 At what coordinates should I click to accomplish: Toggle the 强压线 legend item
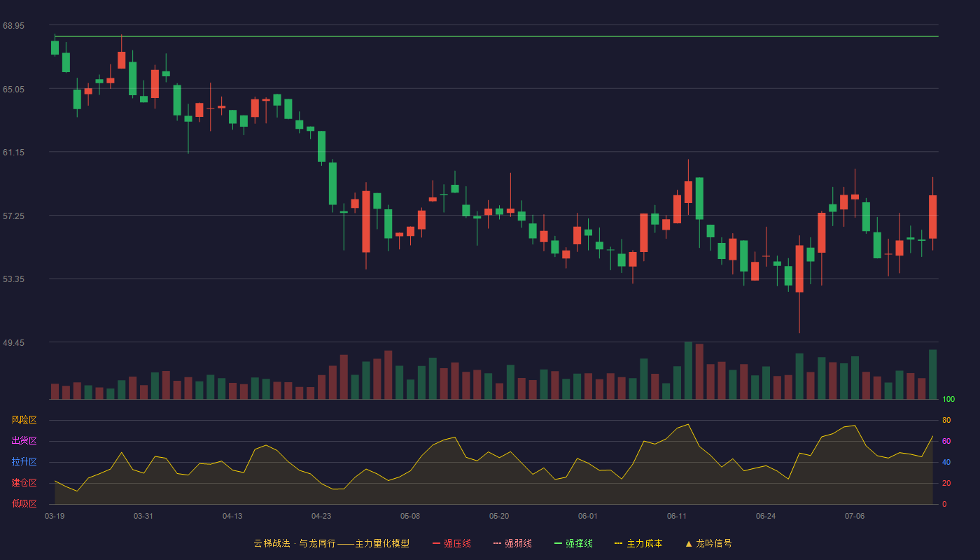(451, 543)
